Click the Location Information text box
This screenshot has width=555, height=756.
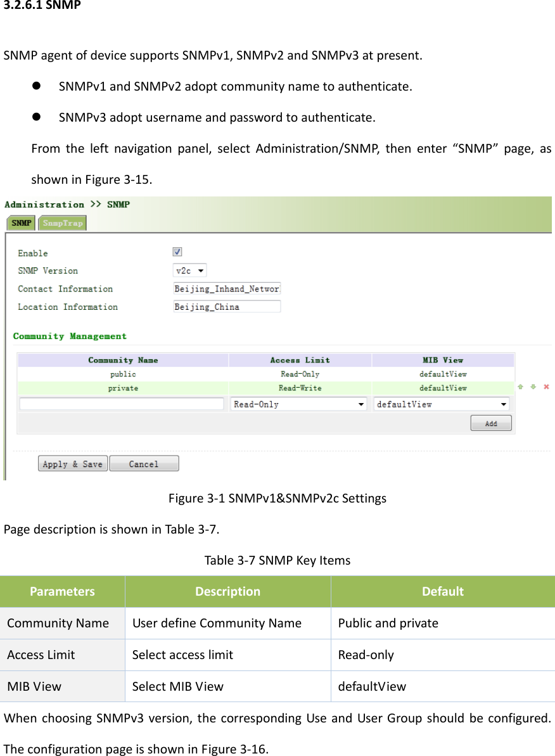[227, 306]
